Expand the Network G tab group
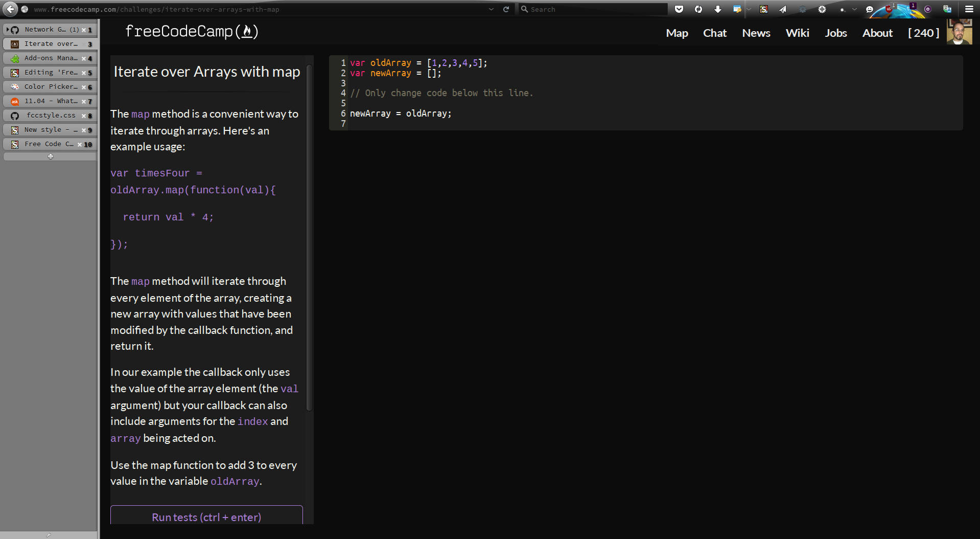Image resolution: width=980 pixels, height=539 pixels. click(7, 29)
